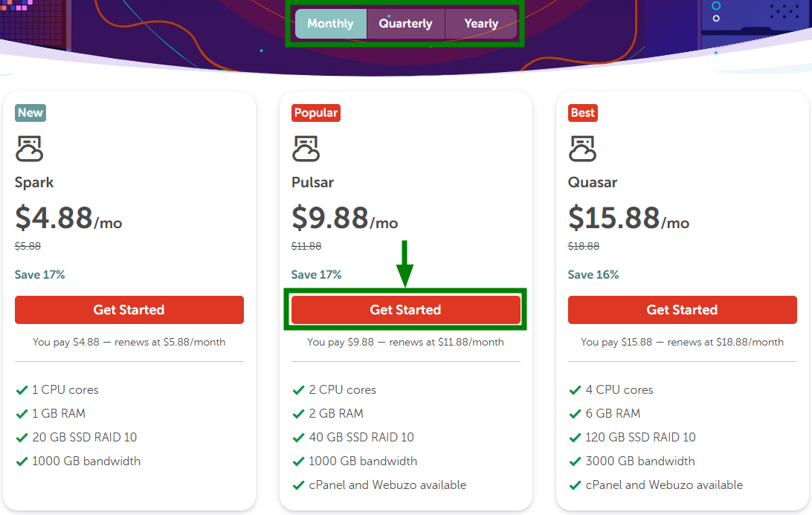Click the $4.88/mo Spark price

click(68, 218)
